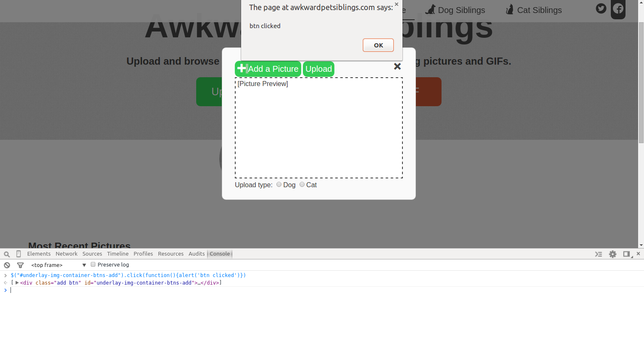The height and width of the screenshot is (340, 644).
Task: Switch to the Timeline tab
Action: (118, 254)
